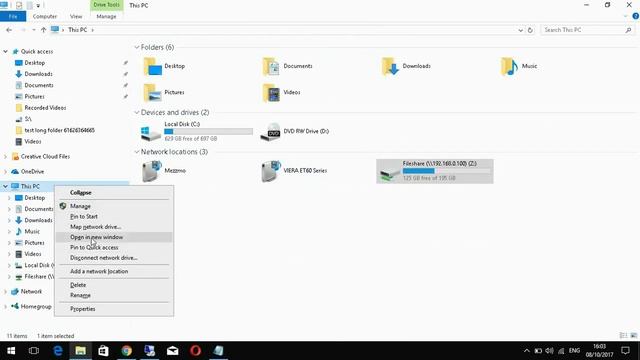
Task: Select the VIERA ET60 Series network location
Action: (294, 171)
